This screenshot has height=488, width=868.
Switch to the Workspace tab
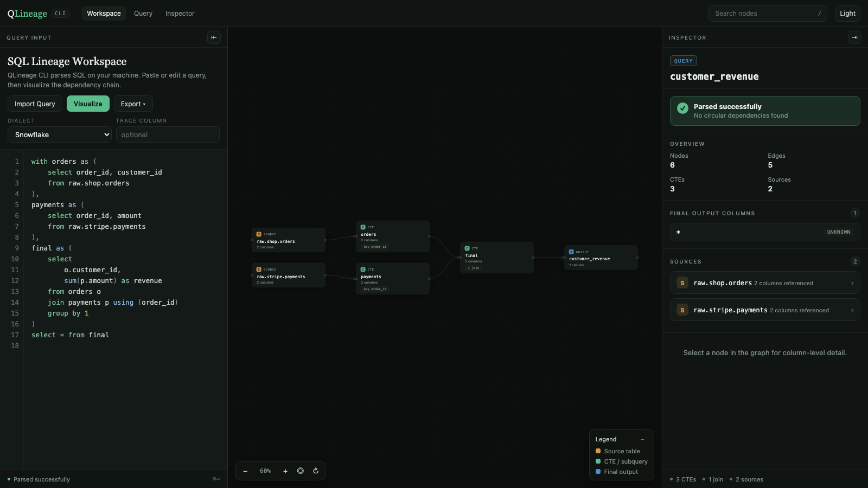tap(104, 14)
